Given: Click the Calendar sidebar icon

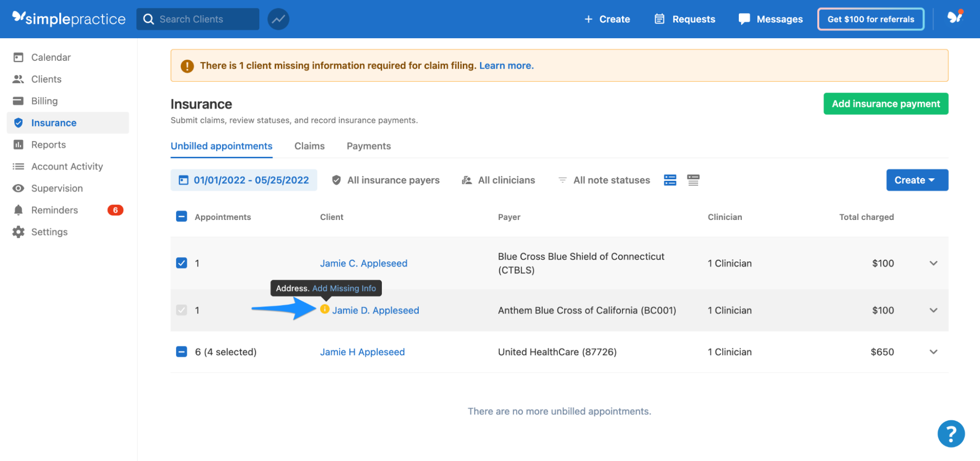Looking at the screenshot, I should (18, 57).
